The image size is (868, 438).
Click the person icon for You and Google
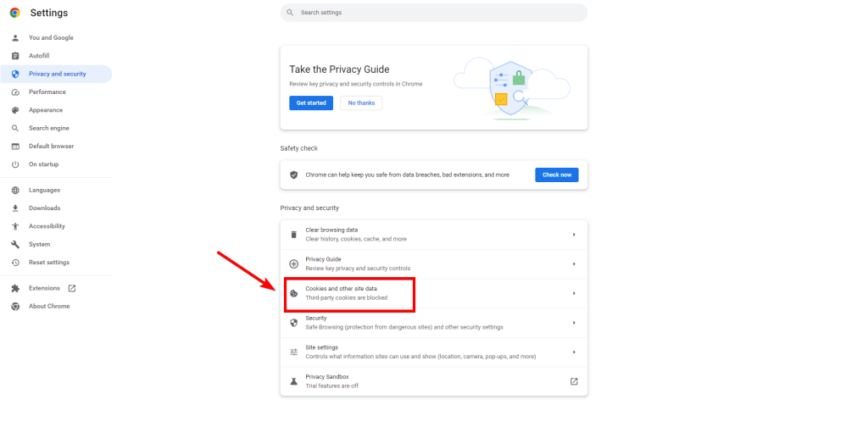[x=15, y=37]
